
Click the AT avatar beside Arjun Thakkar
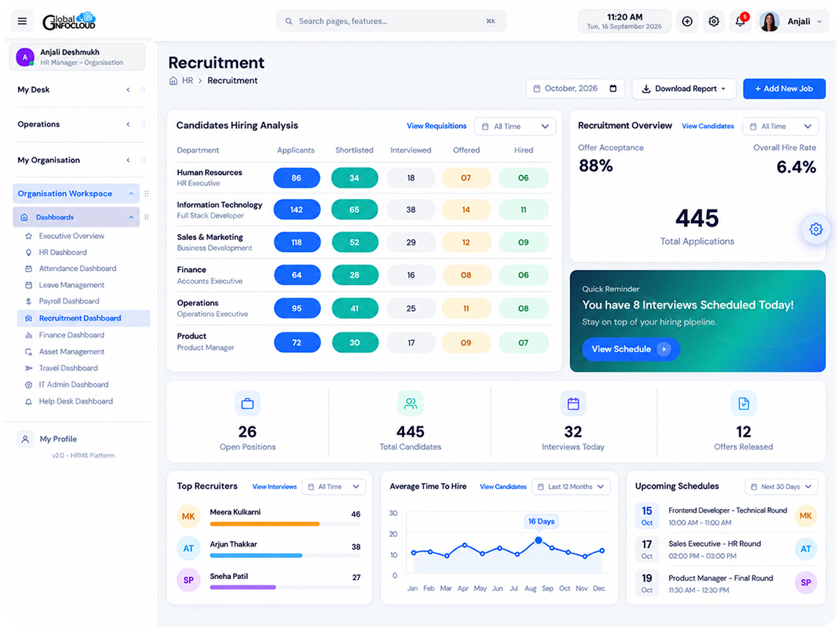coord(188,549)
